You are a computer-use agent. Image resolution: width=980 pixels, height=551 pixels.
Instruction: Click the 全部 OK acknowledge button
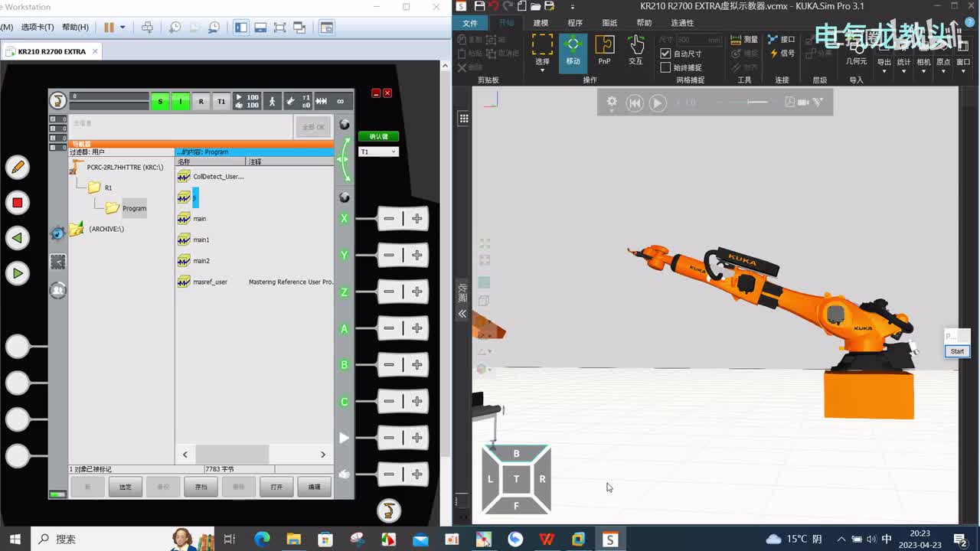pyautogui.click(x=313, y=127)
